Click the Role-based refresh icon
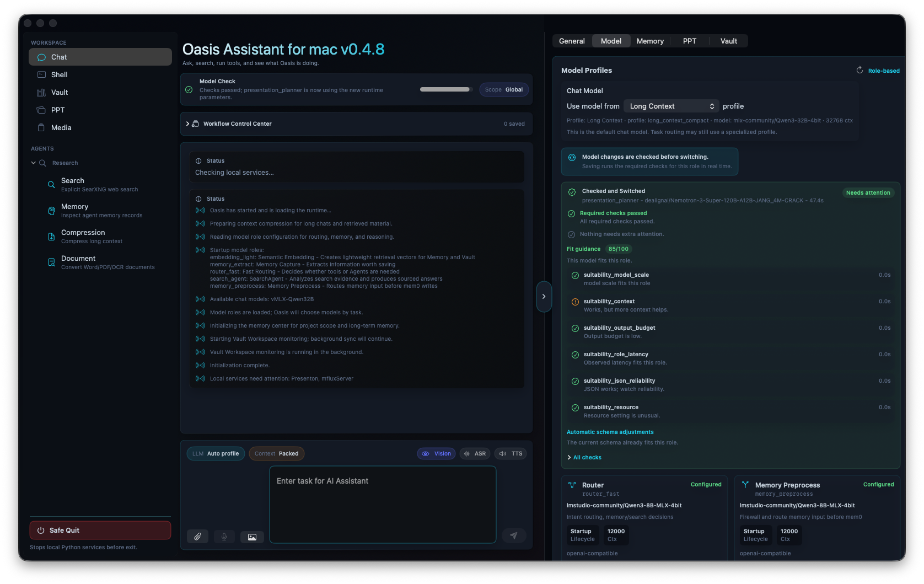Viewport: 924px width, 584px height. [859, 70]
